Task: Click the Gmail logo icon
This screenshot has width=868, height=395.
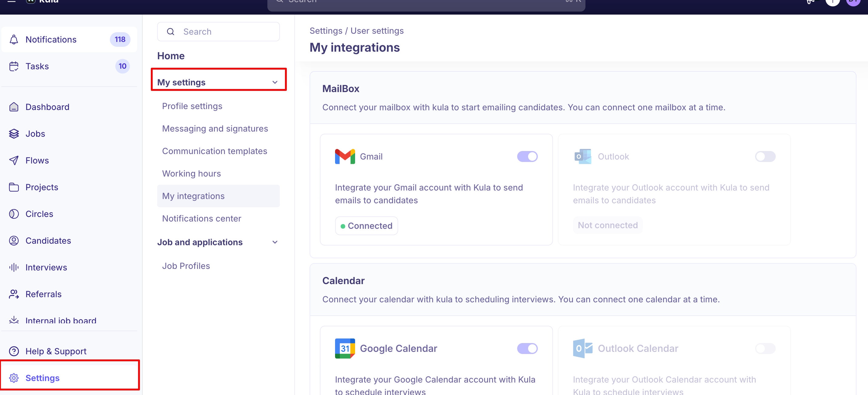Action: click(x=345, y=156)
